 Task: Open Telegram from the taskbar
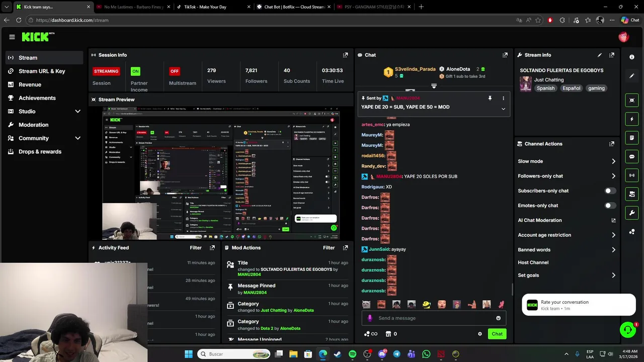tap(396, 354)
